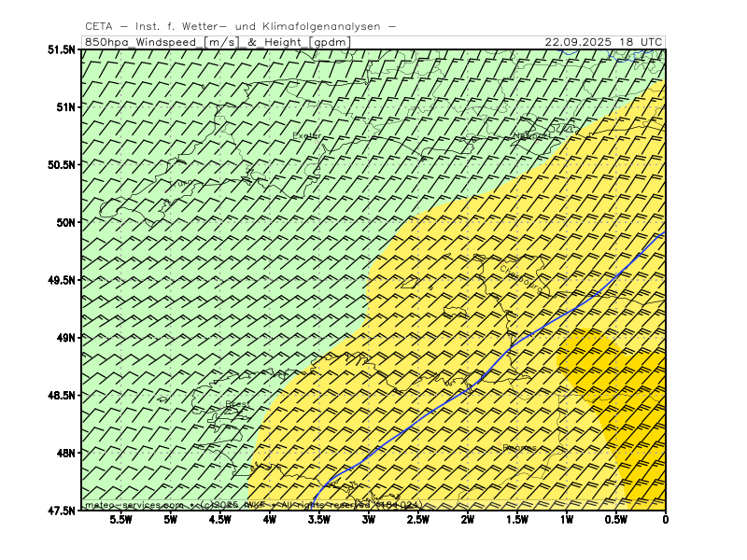The width and height of the screenshot is (747, 560).
Task: Click the Cherbourg city label on map
Action: 521,279
